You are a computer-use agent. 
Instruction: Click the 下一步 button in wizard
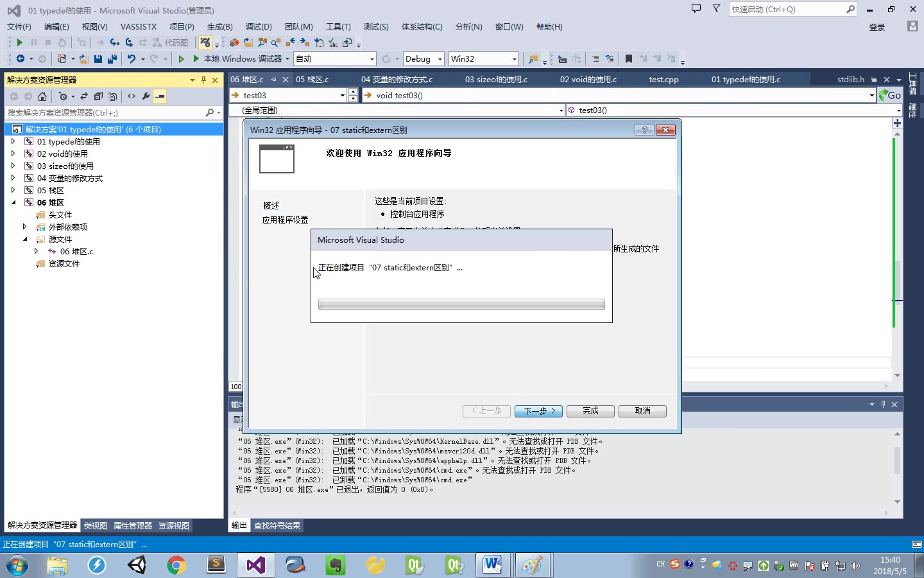tap(539, 411)
